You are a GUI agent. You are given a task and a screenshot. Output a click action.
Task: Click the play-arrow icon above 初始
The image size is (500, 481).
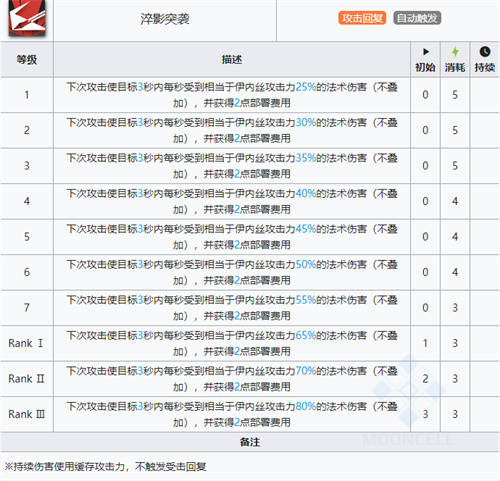pos(426,52)
